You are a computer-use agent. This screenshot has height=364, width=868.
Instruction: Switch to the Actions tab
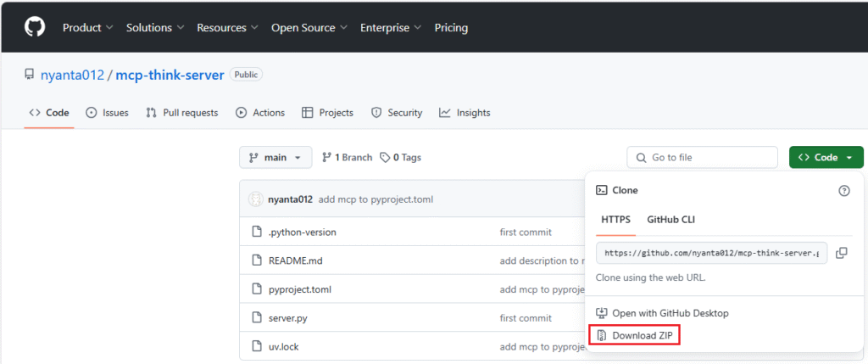point(260,113)
